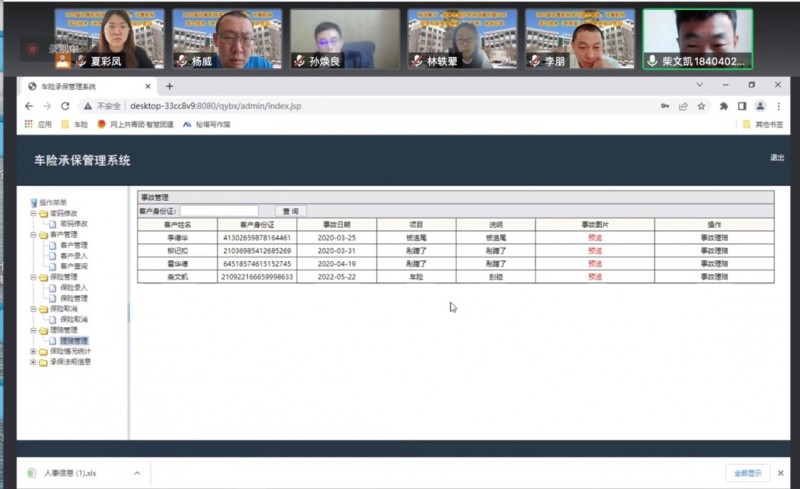
Task: Click 预览 link for the 2022-05-22 accident row
Action: coord(595,276)
